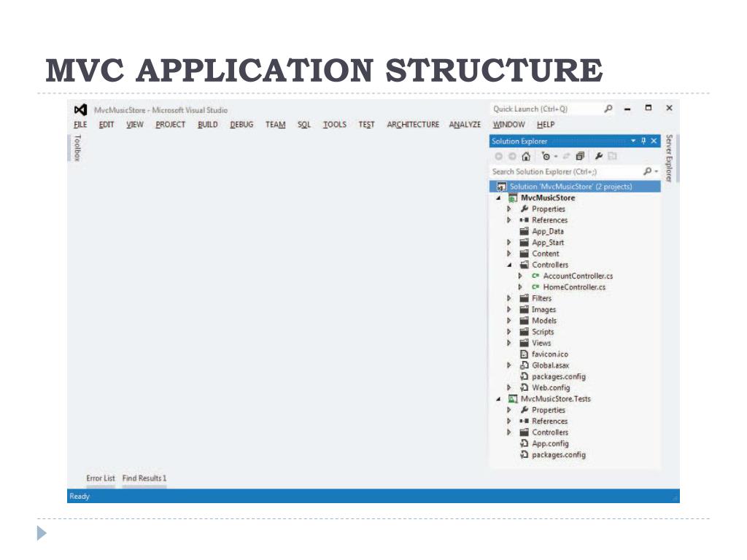Image resolution: width=747 pixels, height=560 pixels.
Task: Open the SQL menu
Action: pyautogui.click(x=304, y=125)
